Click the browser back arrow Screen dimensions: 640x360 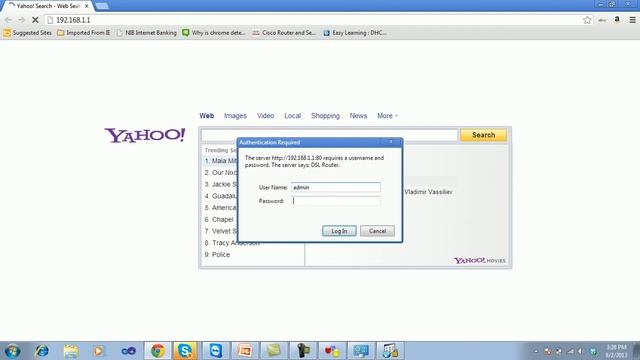(x=8, y=20)
